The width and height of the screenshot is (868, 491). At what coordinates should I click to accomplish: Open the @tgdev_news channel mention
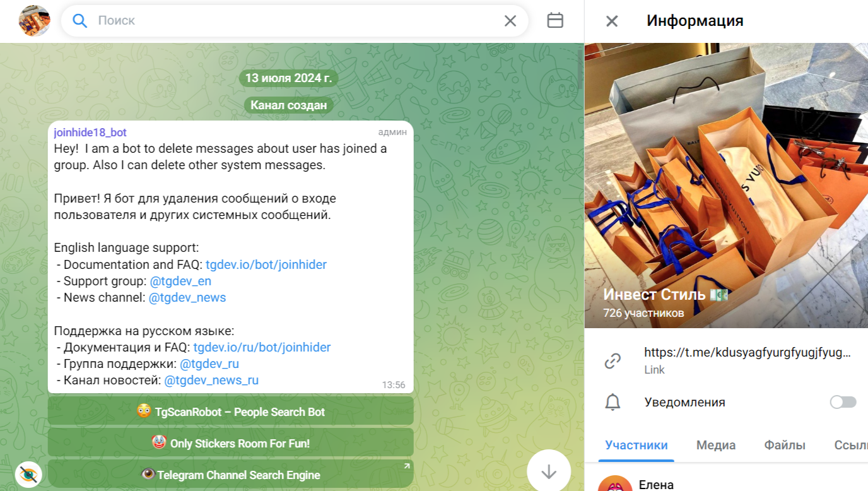click(x=187, y=297)
